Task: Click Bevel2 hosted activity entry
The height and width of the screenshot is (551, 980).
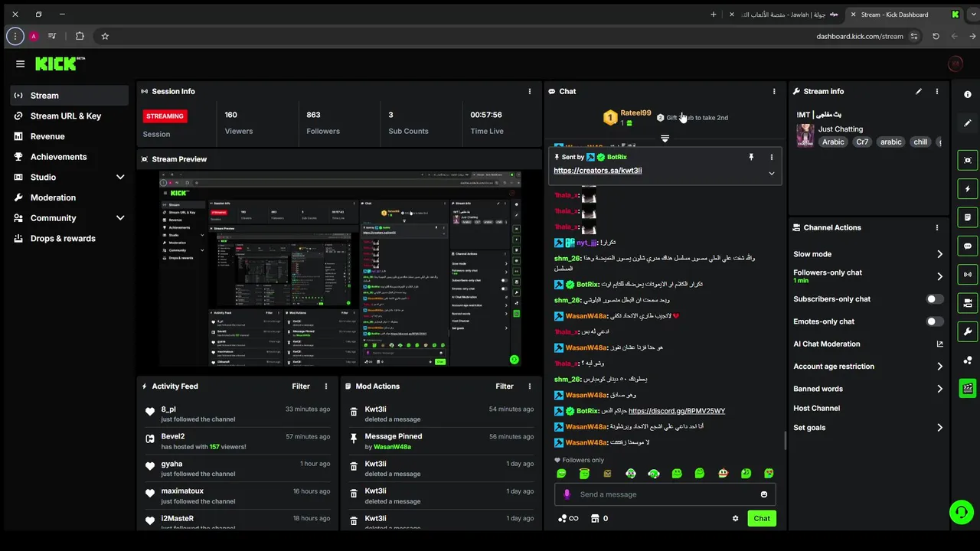Action: pyautogui.click(x=237, y=442)
